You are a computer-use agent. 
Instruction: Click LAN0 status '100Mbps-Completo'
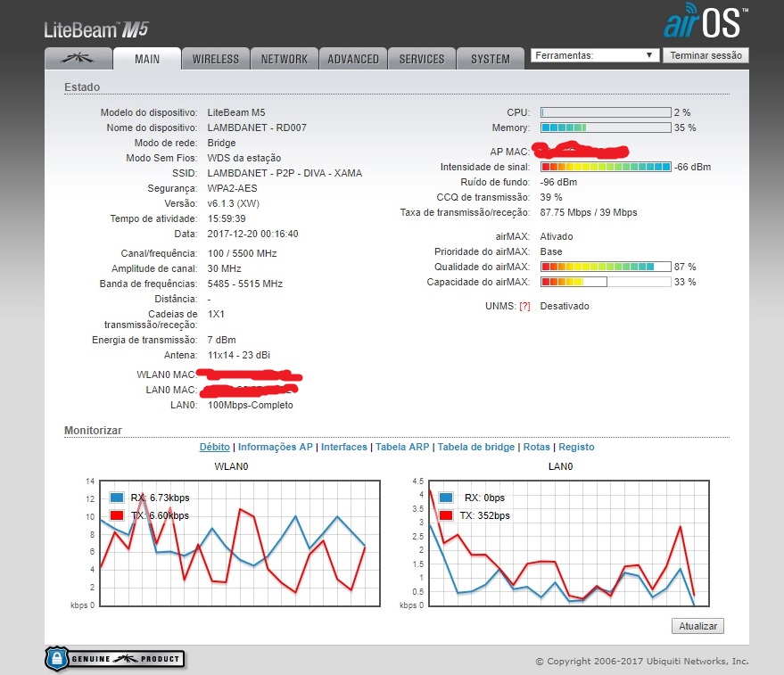251,405
